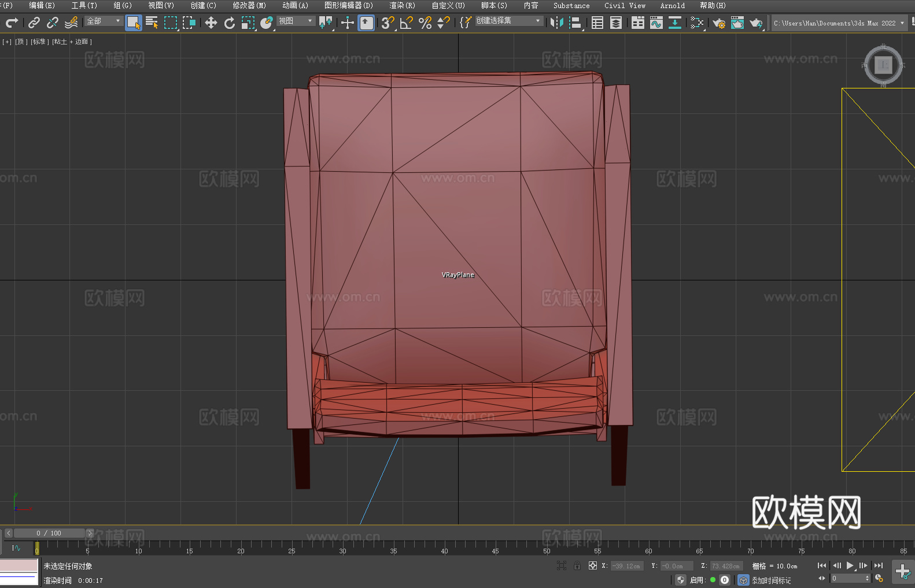The height and width of the screenshot is (588, 915).
Task: Click Edit Named Selection Sets icon
Action: pos(466,23)
